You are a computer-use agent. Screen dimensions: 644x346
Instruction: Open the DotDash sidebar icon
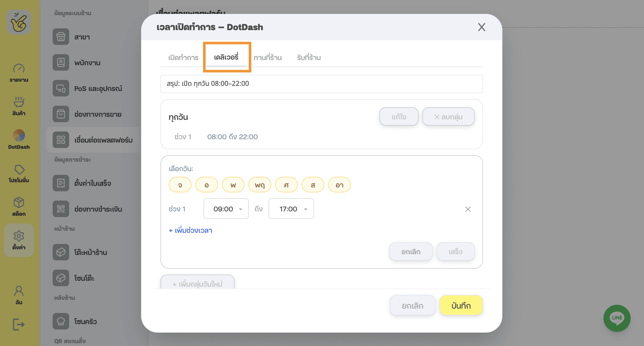[19, 139]
